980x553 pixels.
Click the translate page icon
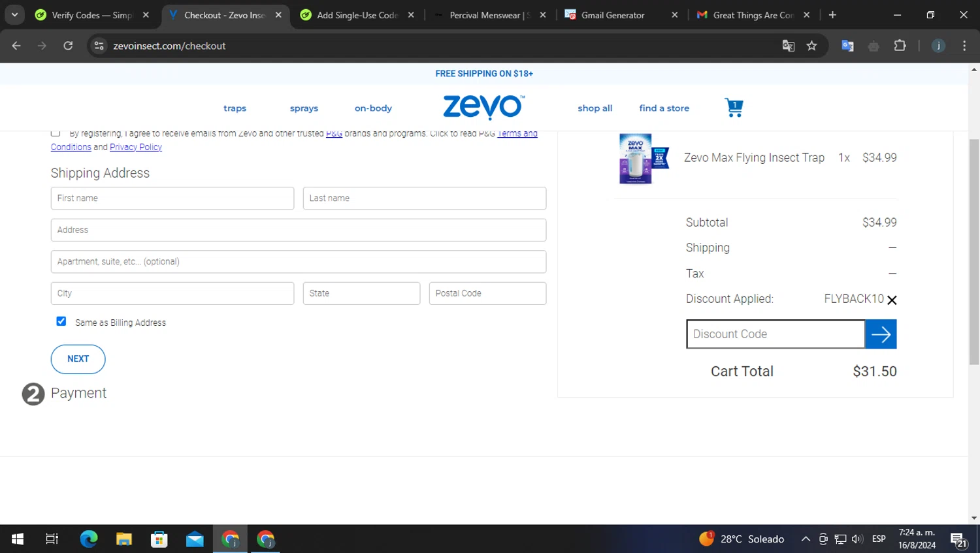pyautogui.click(x=789, y=46)
